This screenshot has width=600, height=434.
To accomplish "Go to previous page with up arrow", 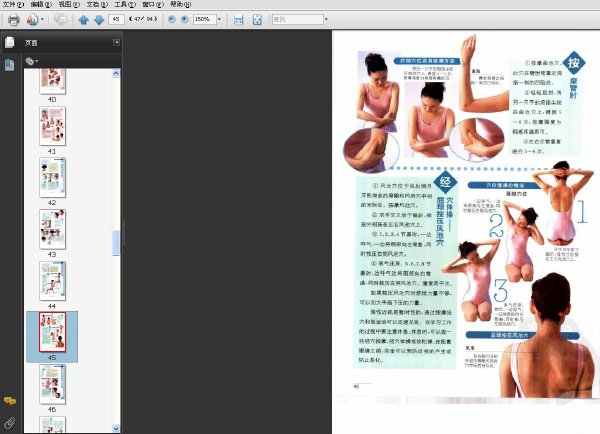I will (x=83, y=20).
